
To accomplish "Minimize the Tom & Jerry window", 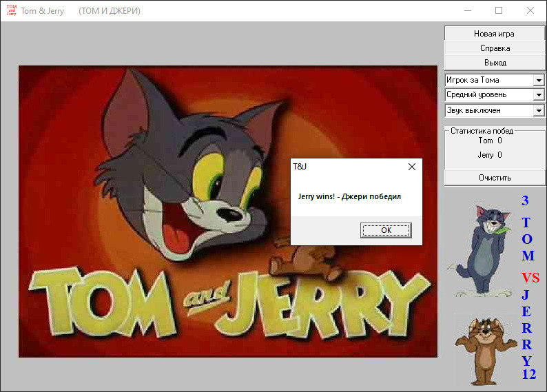I will [x=468, y=10].
